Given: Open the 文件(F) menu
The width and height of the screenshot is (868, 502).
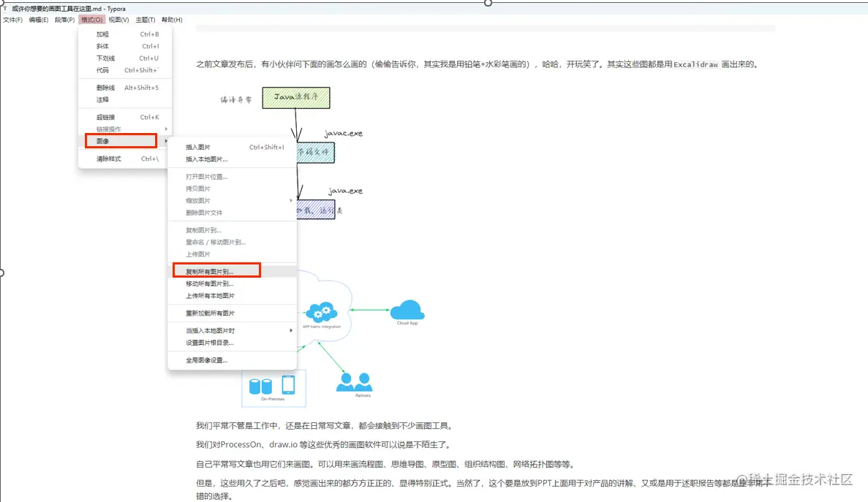Looking at the screenshot, I should (12, 20).
